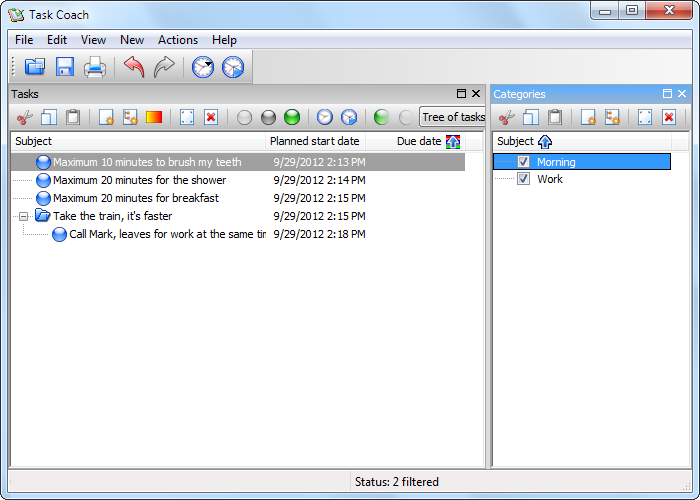This screenshot has height=500, width=700.
Task: Click the stop effort clock in main toolbar
Action: (233, 67)
